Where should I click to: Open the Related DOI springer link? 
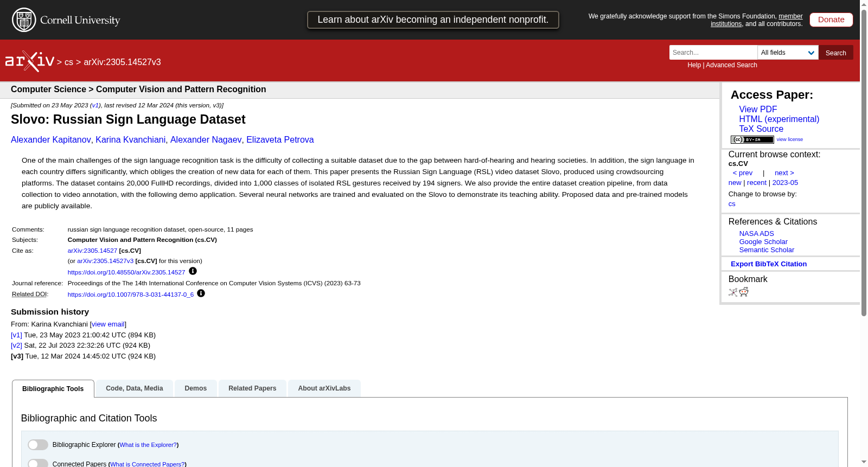[131, 295]
